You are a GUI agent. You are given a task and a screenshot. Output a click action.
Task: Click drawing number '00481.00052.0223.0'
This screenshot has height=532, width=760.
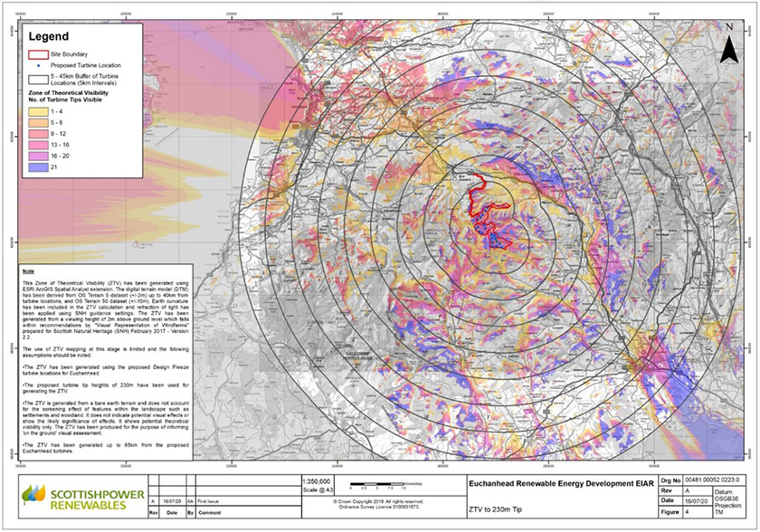click(x=713, y=480)
